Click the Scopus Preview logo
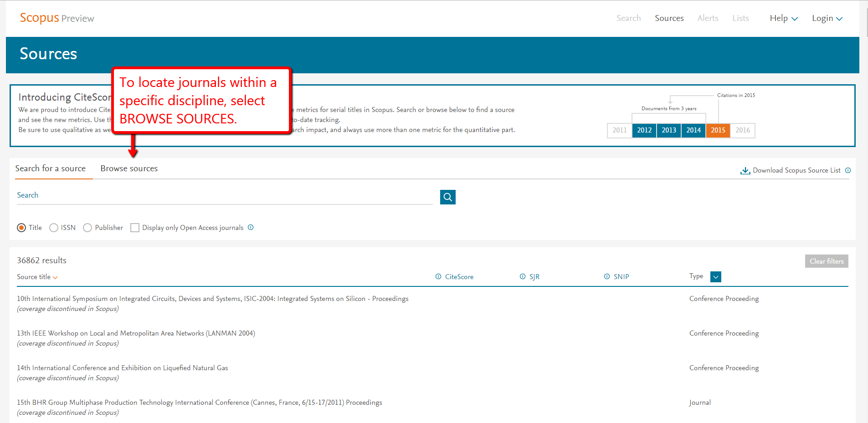This screenshot has width=868, height=423. tap(57, 18)
